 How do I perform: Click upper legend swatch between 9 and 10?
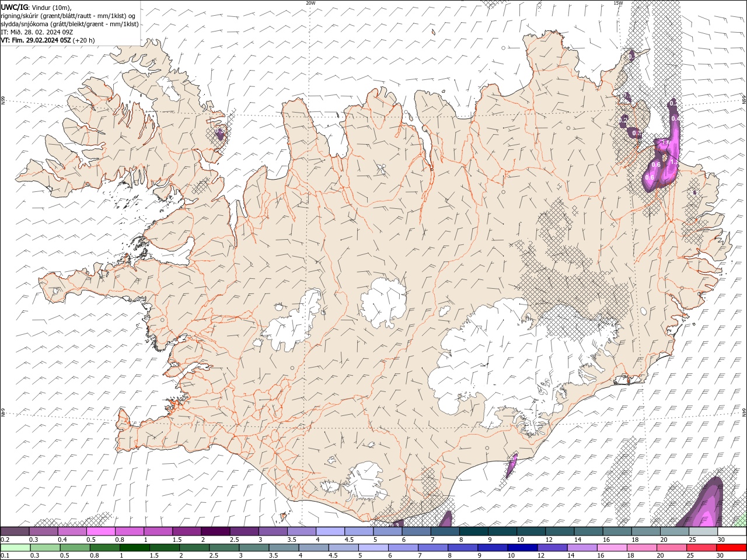(x=503, y=531)
